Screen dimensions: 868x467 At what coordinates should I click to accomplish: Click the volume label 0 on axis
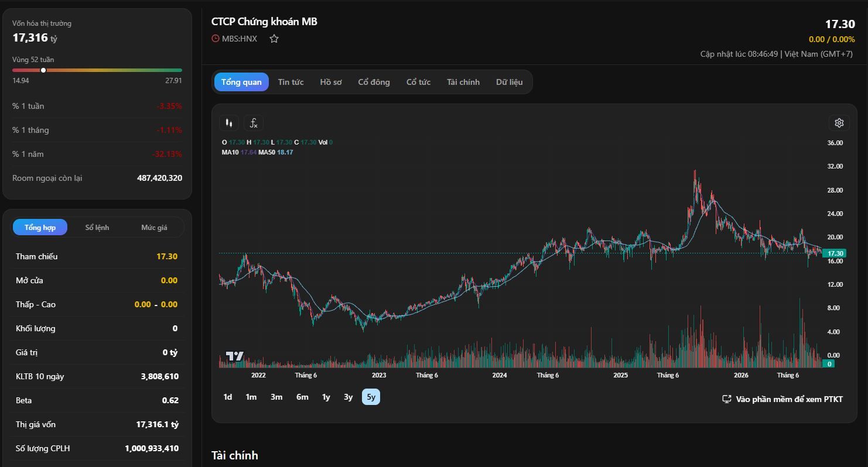pyautogui.click(x=829, y=364)
